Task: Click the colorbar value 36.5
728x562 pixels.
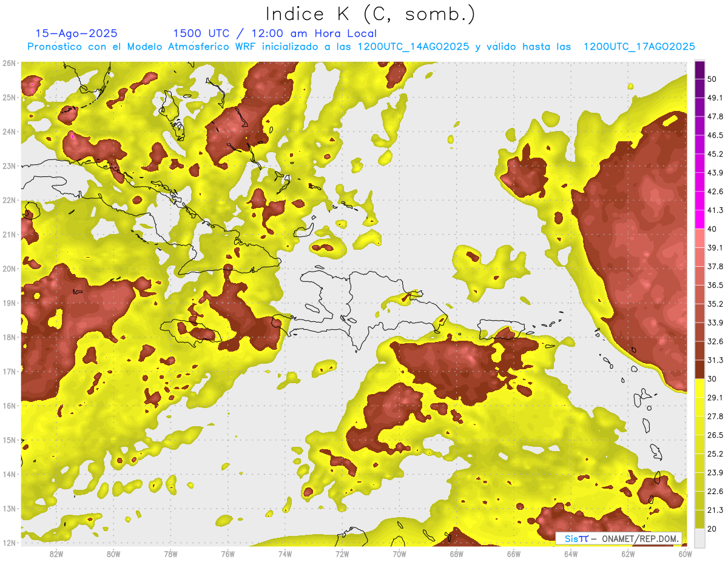Action: point(715,285)
